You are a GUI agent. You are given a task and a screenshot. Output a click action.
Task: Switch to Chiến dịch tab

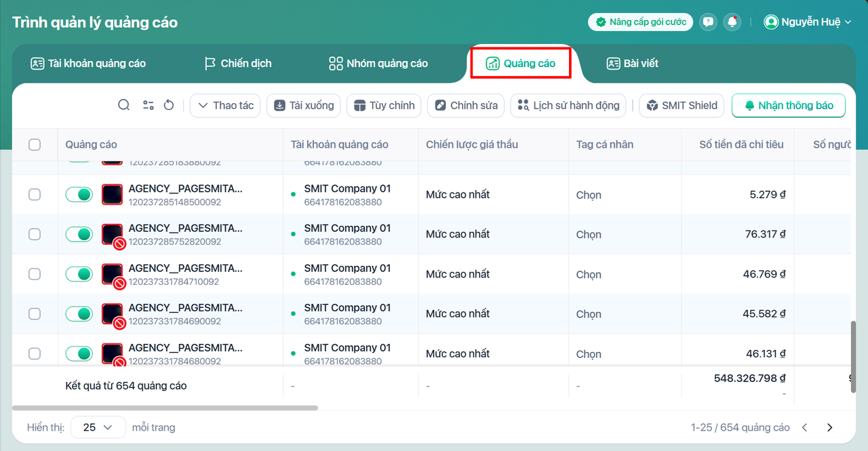(x=238, y=64)
